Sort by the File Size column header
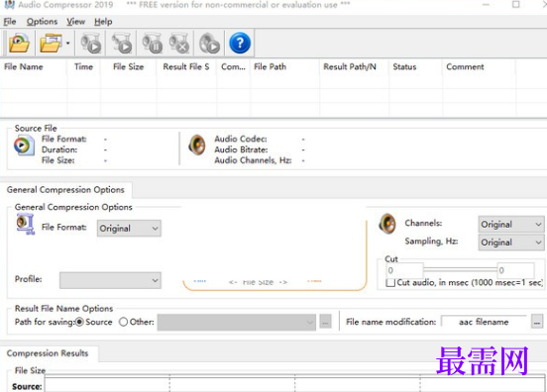This screenshot has width=547, height=392. click(129, 67)
